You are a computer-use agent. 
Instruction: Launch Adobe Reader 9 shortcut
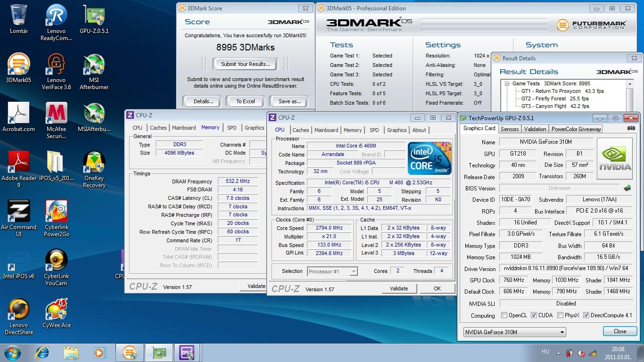(x=18, y=170)
